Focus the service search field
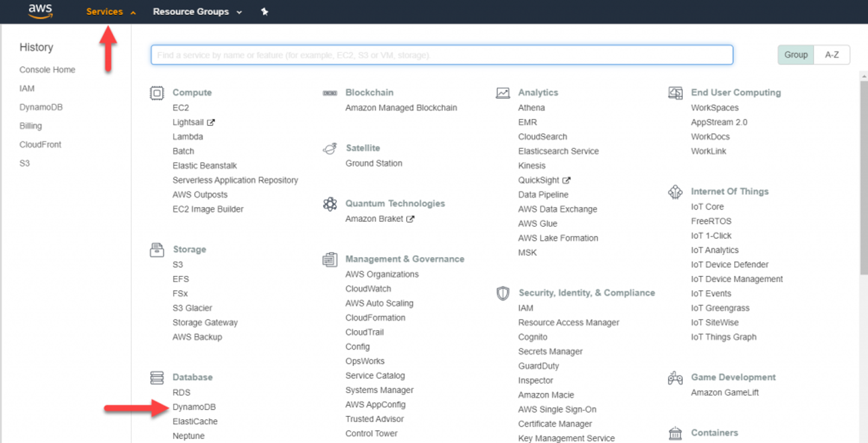Screen dimensions: 868x443 [442, 55]
